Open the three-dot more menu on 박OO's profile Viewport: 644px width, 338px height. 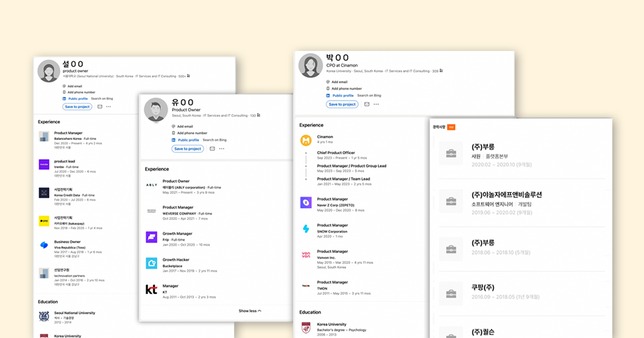click(376, 104)
